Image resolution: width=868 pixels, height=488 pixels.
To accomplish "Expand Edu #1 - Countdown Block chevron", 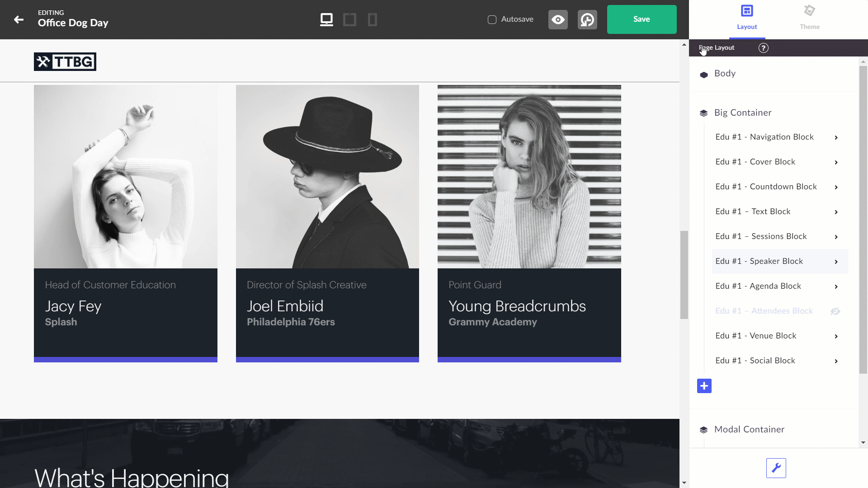I will pyautogui.click(x=836, y=187).
